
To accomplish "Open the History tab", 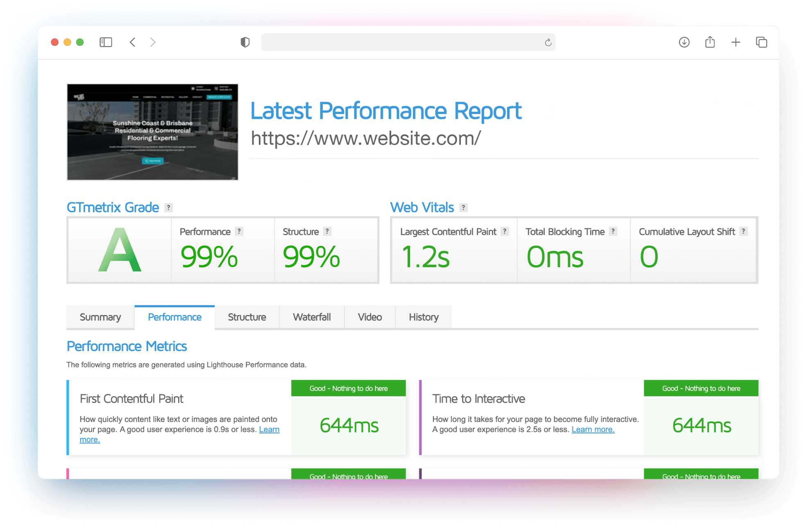I will 424,317.
